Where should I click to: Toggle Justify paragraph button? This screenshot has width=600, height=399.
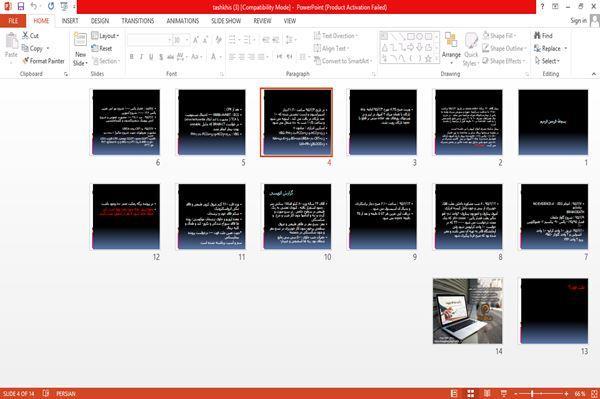[x=262, y=57]
